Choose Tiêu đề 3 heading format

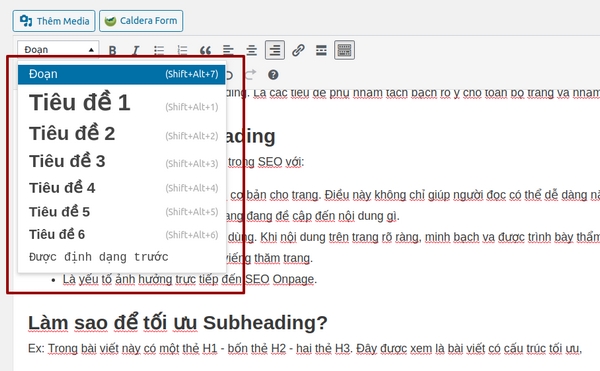(122, 161)
